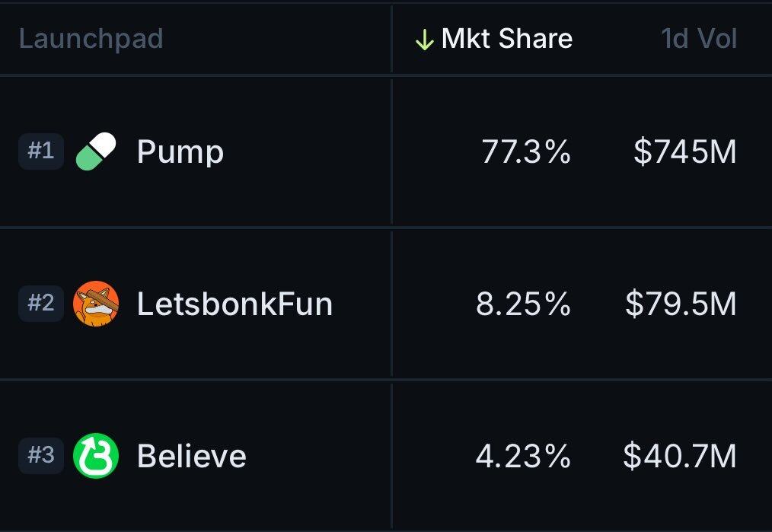
Task: Select the $745M volume value
Action: click(x=685, y=151)
